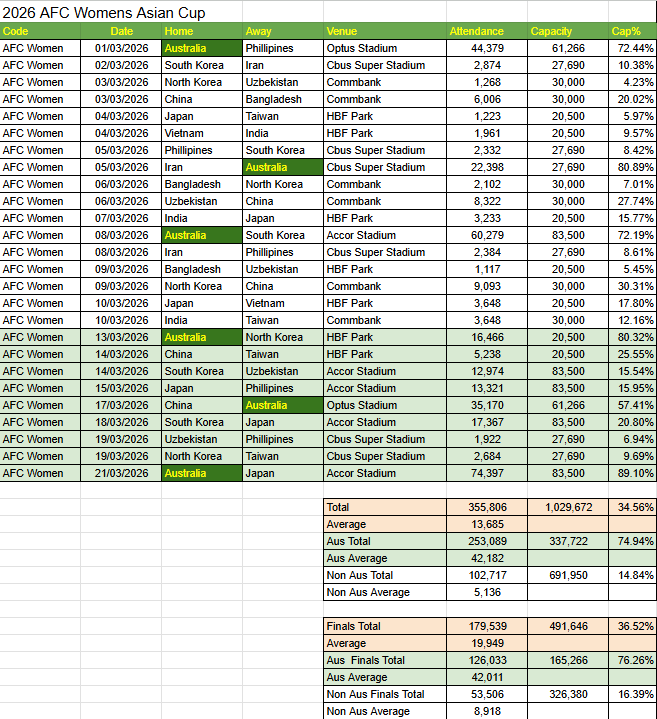Select attendance cell 1,117
657x719 pixels.
pos(487,269)
